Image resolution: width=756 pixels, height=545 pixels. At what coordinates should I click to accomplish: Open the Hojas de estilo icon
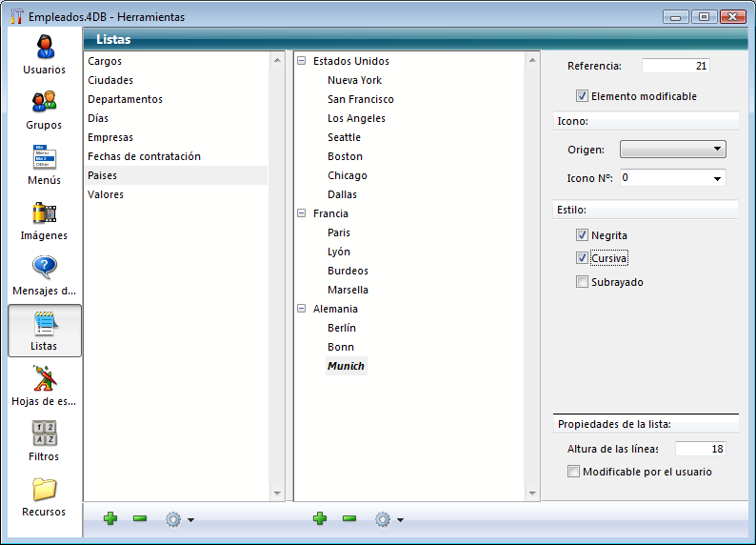44,378
